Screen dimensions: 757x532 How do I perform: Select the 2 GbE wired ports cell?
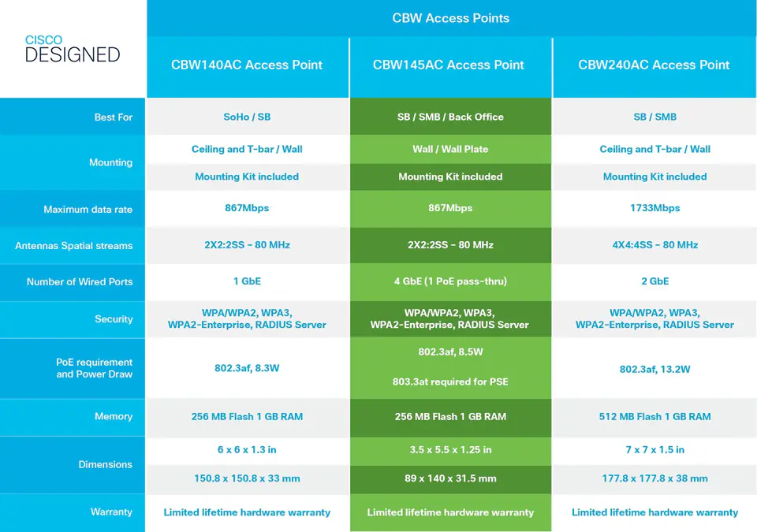coord(655,281)
